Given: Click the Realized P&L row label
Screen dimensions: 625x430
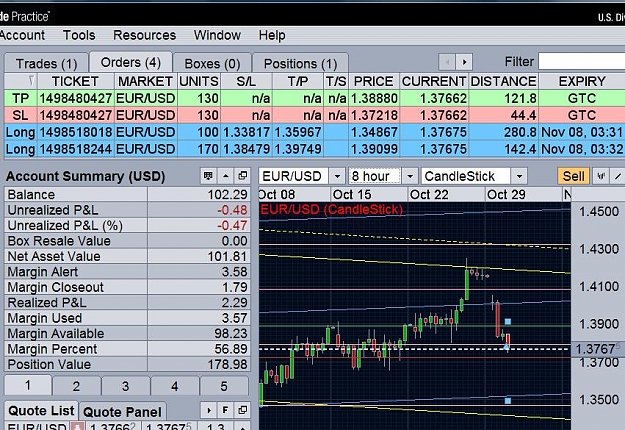Looking at the screenshot, I should coord(47,302).
